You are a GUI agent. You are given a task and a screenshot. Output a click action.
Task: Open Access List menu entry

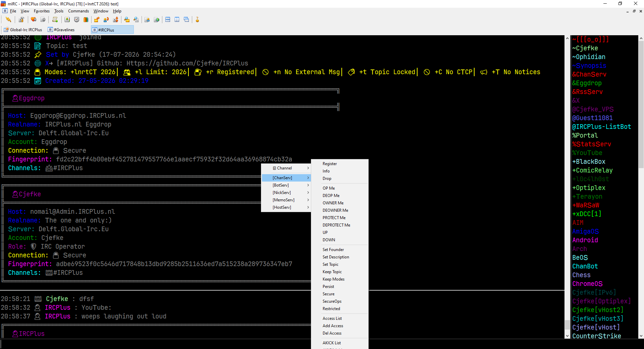(340, 318)
